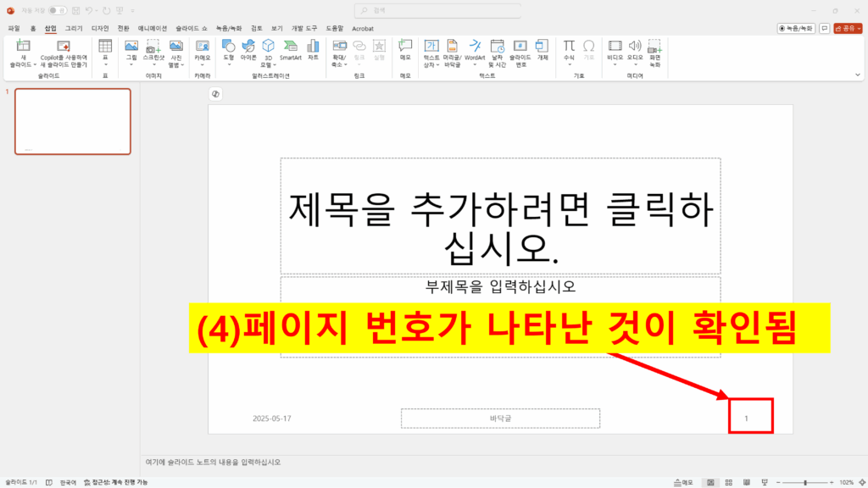Viewport: 868px width, 488px height.
Task: Open the Comments pane button
Action: coord(824,28)
